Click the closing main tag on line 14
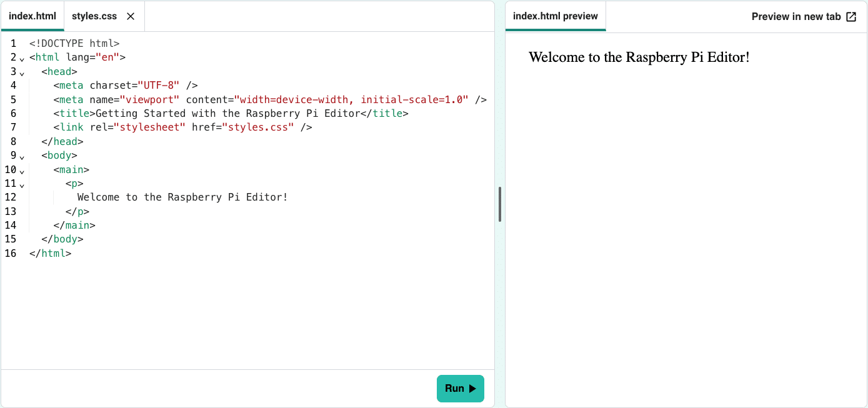Image resolution: width=868 pixels, height=408 pixels. tap(74, 226)
